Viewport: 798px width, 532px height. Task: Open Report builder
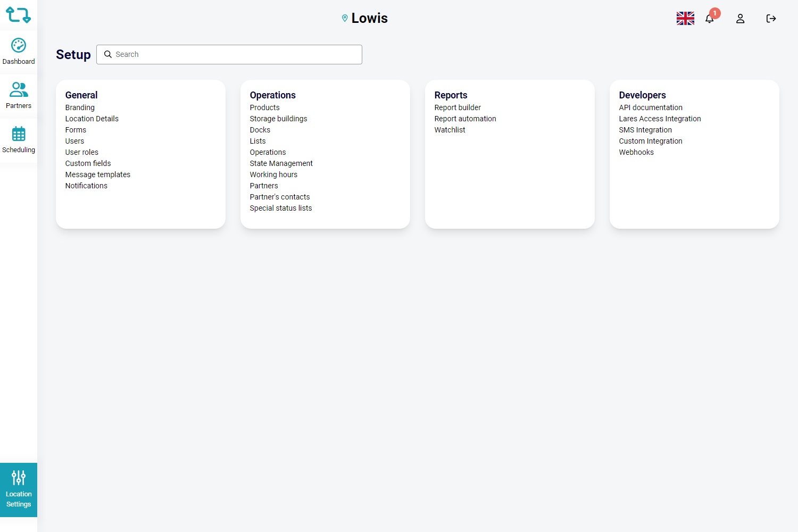point(458,107)
